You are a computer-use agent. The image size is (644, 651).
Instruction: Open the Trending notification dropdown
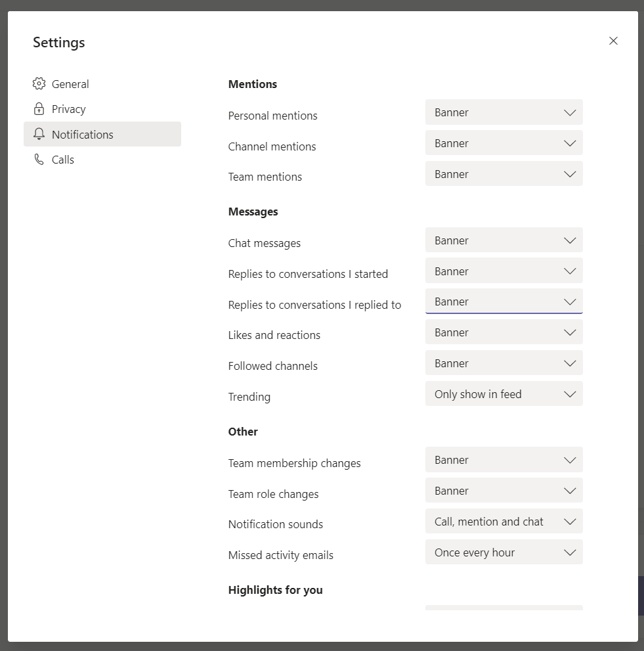pos(504,394)
